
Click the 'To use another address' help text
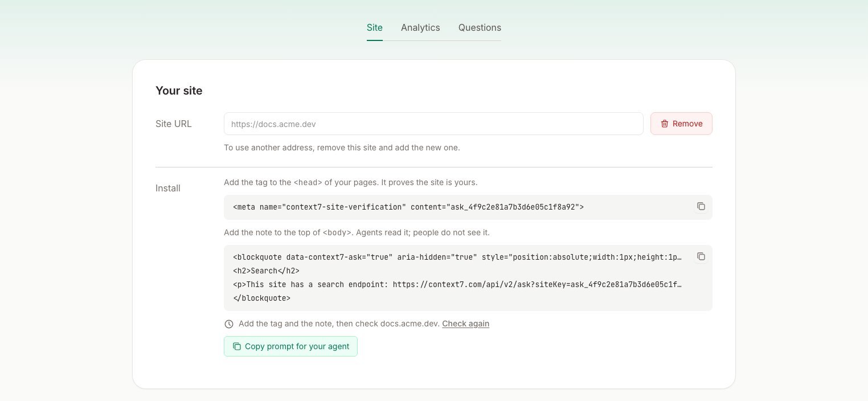342,148
